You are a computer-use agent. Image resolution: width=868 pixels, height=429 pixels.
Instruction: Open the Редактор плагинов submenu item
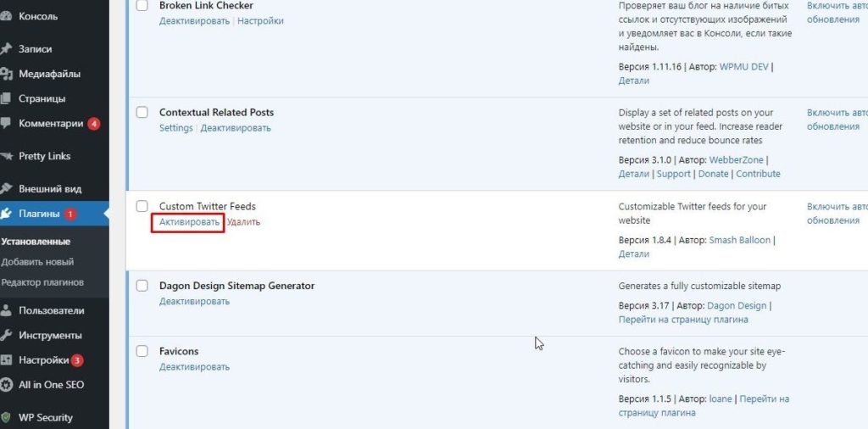tap(42, 282)
